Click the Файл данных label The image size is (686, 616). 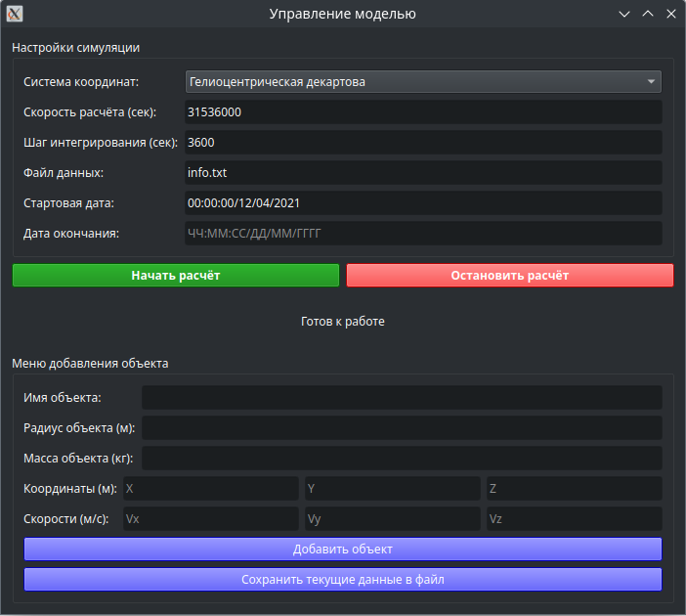coord(64,172)
